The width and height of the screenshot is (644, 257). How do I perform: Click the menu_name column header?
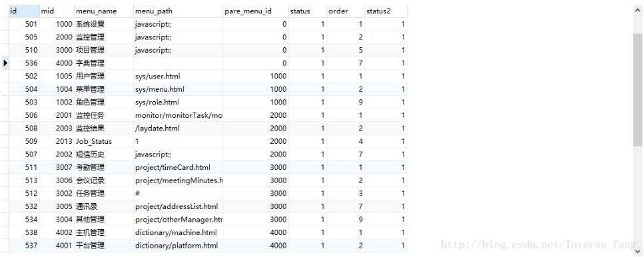coord(104,11)
